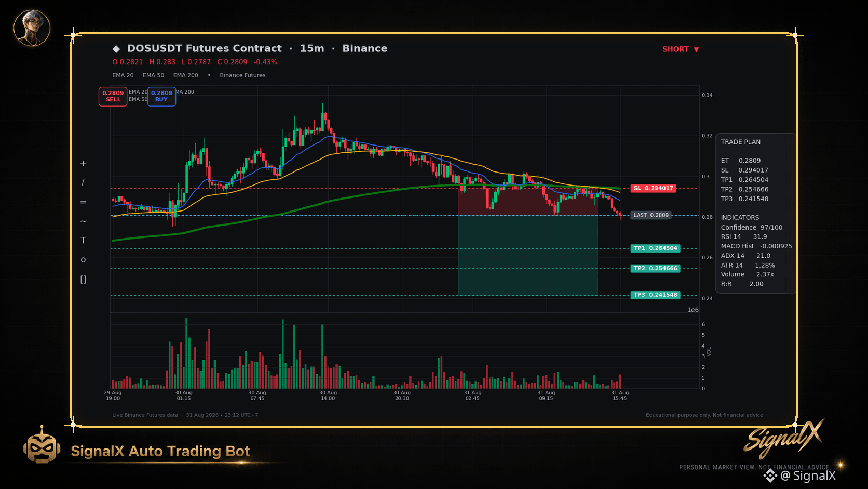Click the blue BUY 0.2809 button
This screenshot has height=489, width=868.
161,97
